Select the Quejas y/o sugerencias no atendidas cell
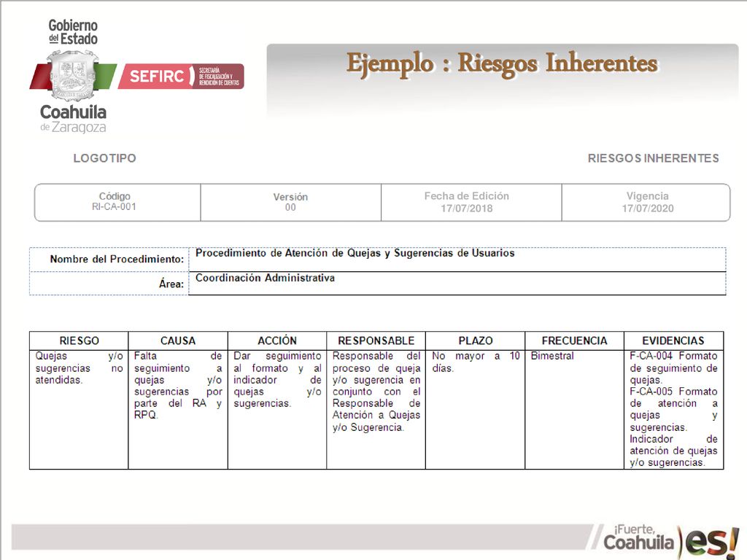 click(79, 410)
